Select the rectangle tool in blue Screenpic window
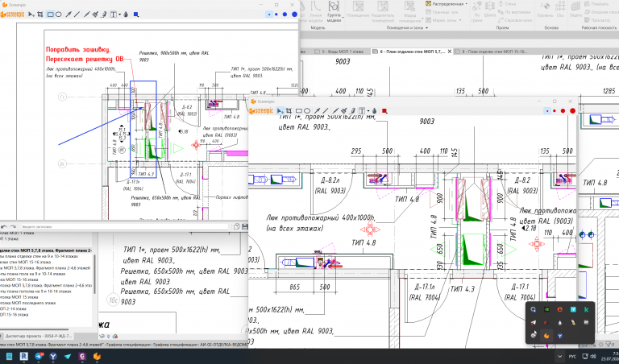The height and width of the screenshot is (364, 619). (50, 14)
